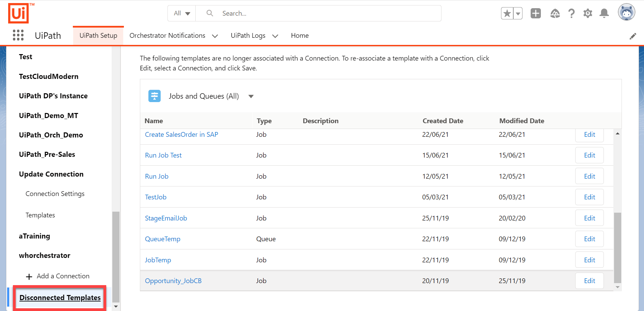Click Edit for the QueueTemp row
644x311 pixels.
tap(589, 239)
